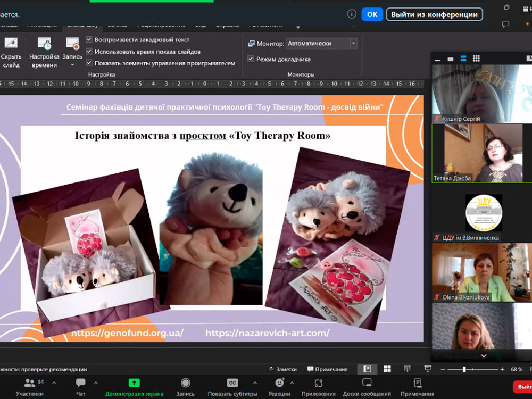The width and height of the screenshot is (532, 399).
Task: Click the green Screen Share button
Action: [x=134, y=383]
